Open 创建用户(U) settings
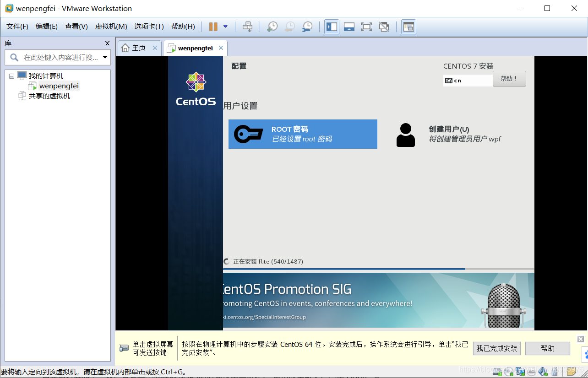The height and width of the screenshot is (378, 588). (464, 134)
